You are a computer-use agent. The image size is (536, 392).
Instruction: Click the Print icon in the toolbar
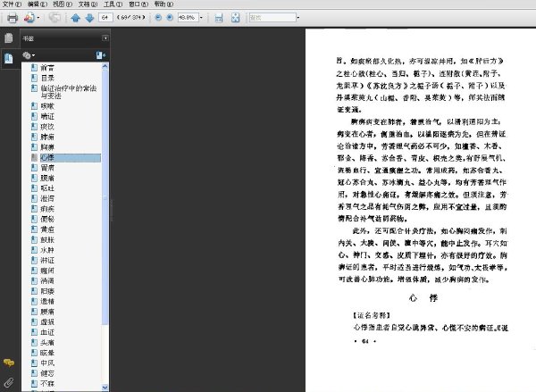(x=13, y=18)
